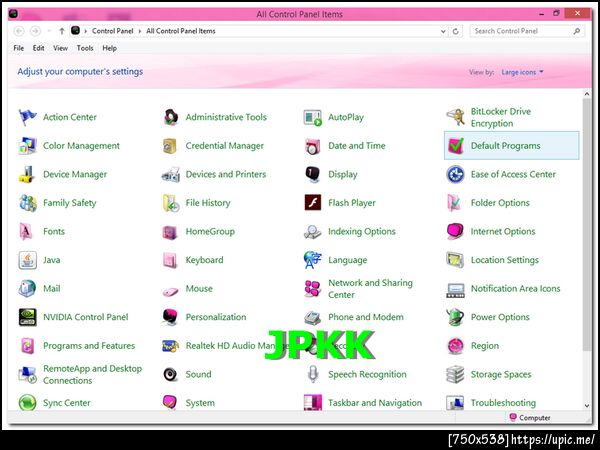Click the Date and Time clock icon
The height and width of the screenshot is (450, 600).
click(313, 146)
